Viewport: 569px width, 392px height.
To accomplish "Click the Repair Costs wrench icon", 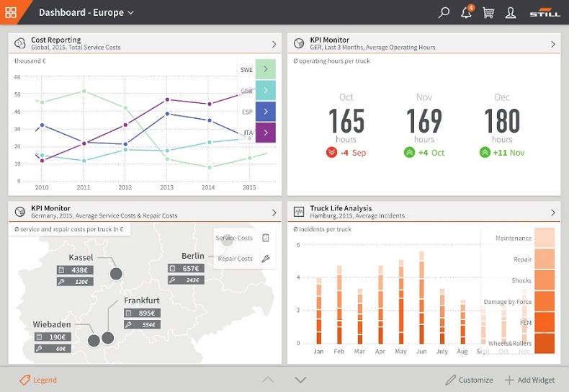I will (x=265, y=259).
